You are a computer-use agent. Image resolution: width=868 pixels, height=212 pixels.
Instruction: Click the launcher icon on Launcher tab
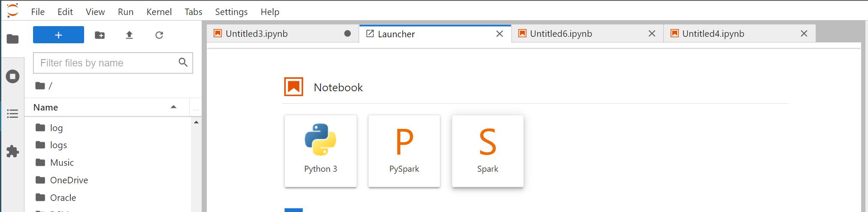coord(370,34)
